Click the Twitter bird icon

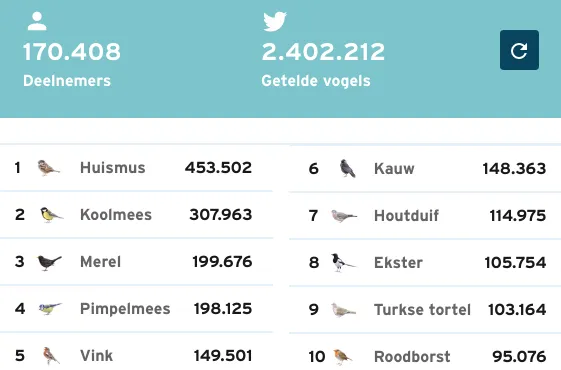pos(275,21)
